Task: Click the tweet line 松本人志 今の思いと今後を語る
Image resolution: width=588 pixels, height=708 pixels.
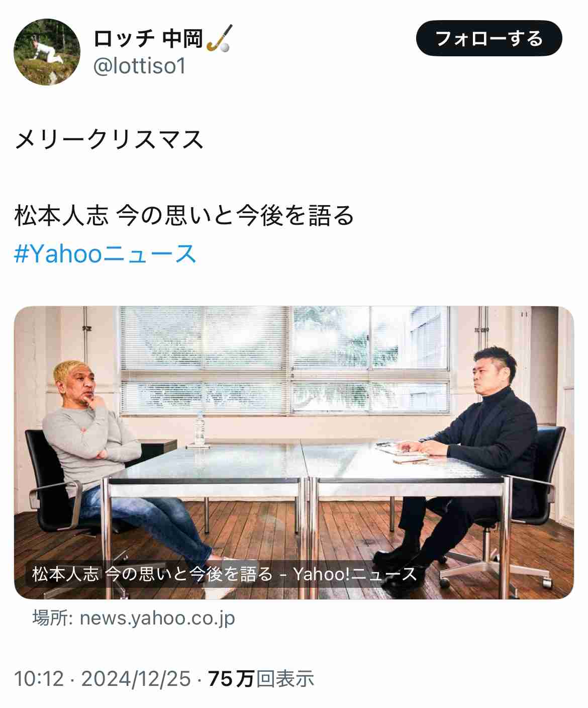Action: (184, 216)
